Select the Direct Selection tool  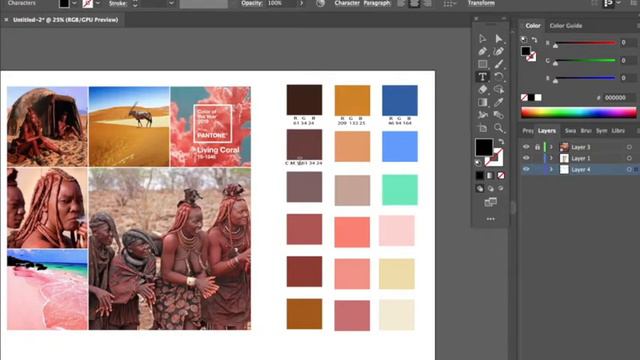click(499, 38)
